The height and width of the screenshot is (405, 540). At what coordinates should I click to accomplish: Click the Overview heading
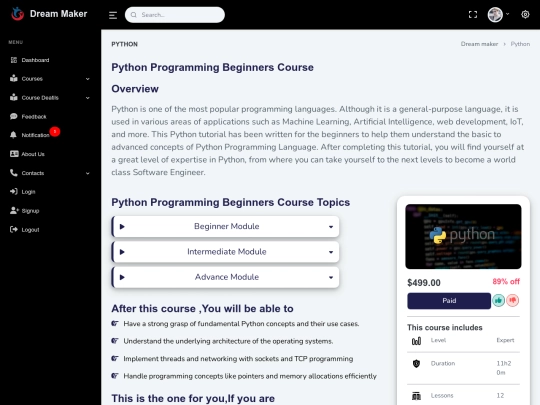(135, 89)
